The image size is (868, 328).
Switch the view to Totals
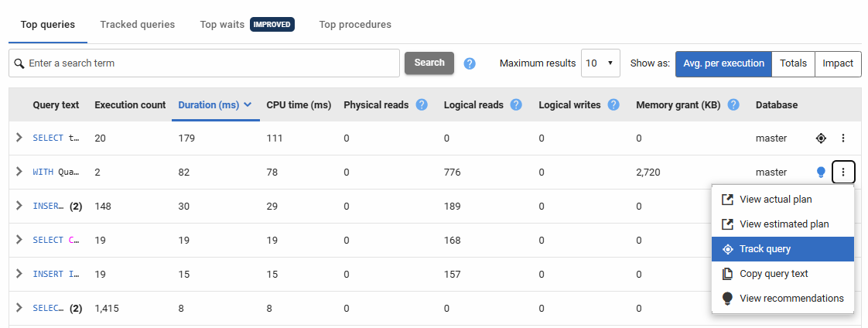click(793, 63)
